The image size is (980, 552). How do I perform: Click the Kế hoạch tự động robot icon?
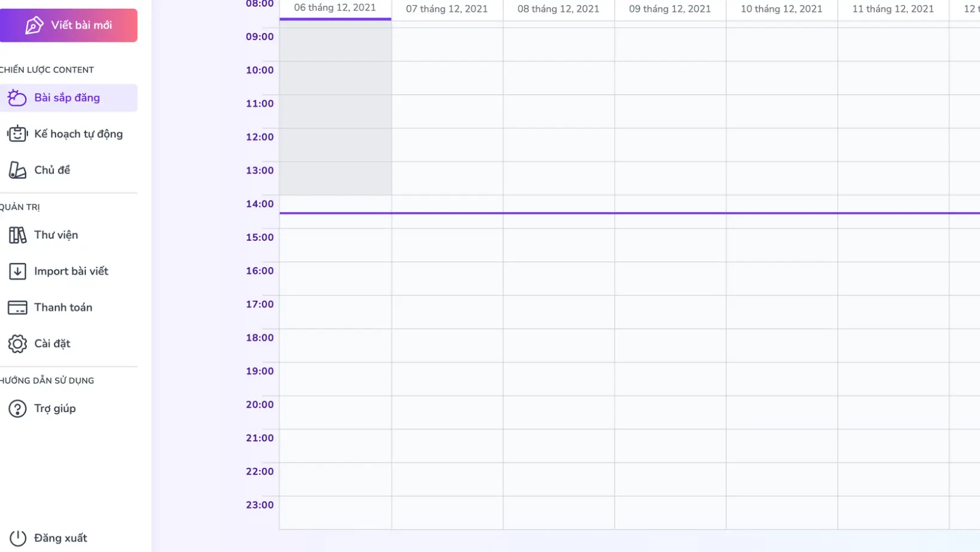17,134
